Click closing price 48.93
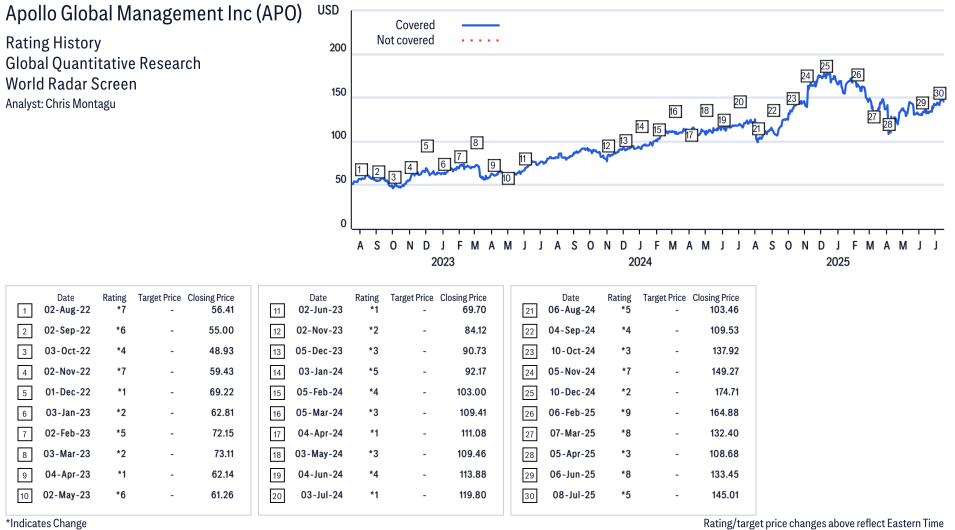This screenshot has width=955, height=530. coord(221,351)
